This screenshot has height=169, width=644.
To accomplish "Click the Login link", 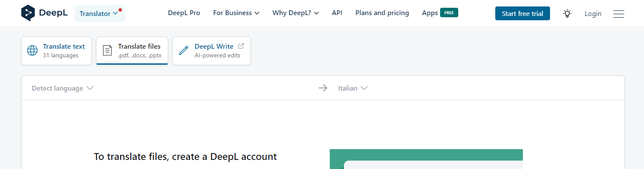I will [593, 14].
